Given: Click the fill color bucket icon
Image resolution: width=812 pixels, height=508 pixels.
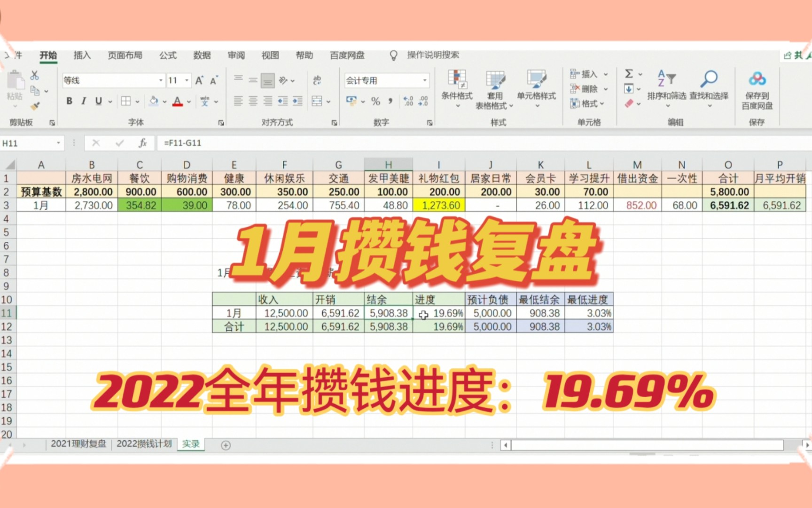Looking at the screenshot, I should 154,101.
